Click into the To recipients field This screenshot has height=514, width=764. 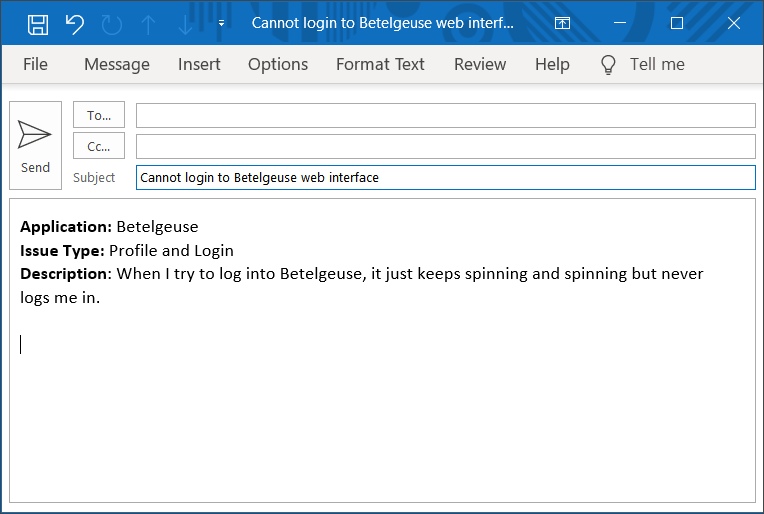445,115
